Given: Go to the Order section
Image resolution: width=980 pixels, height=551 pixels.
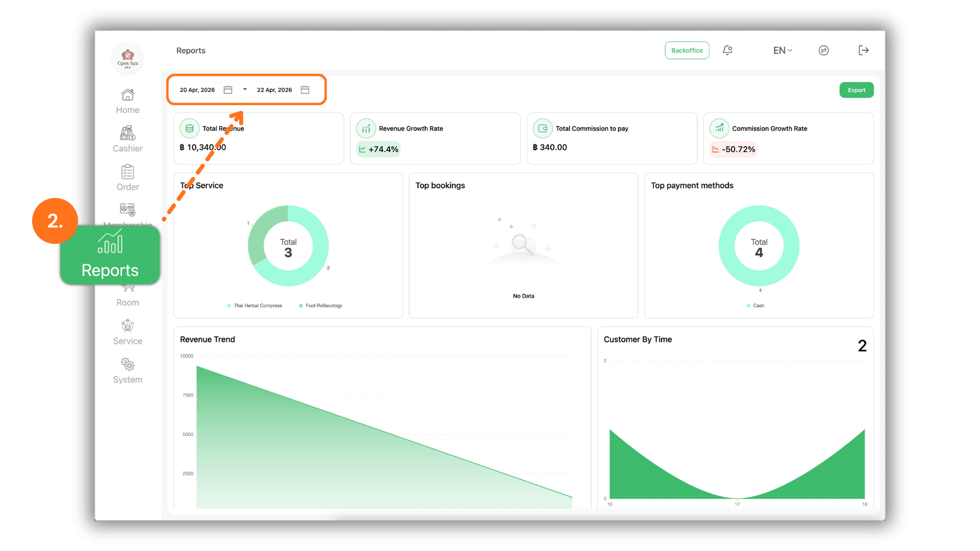Looking at the screenshot, I should pos(128,178).
